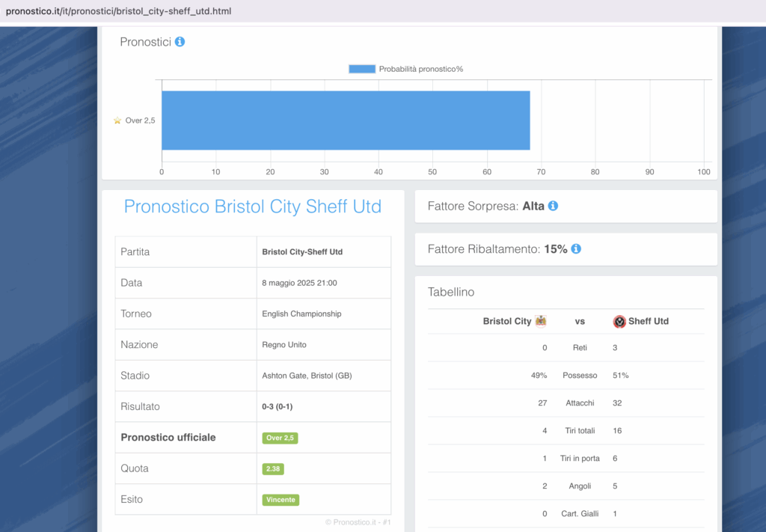Click the Sheff Utd team name in Tabellino
Image resolution: width=766 pixels, height=532 pixels.
pos(649,322)
